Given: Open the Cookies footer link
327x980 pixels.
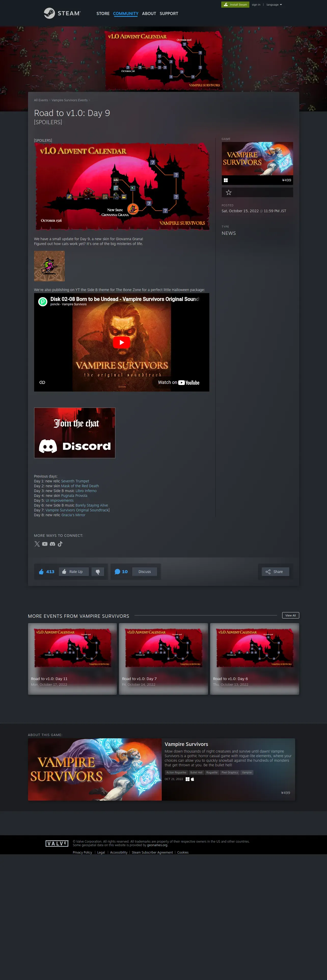Looking at the screenshot, I should 183,853.
